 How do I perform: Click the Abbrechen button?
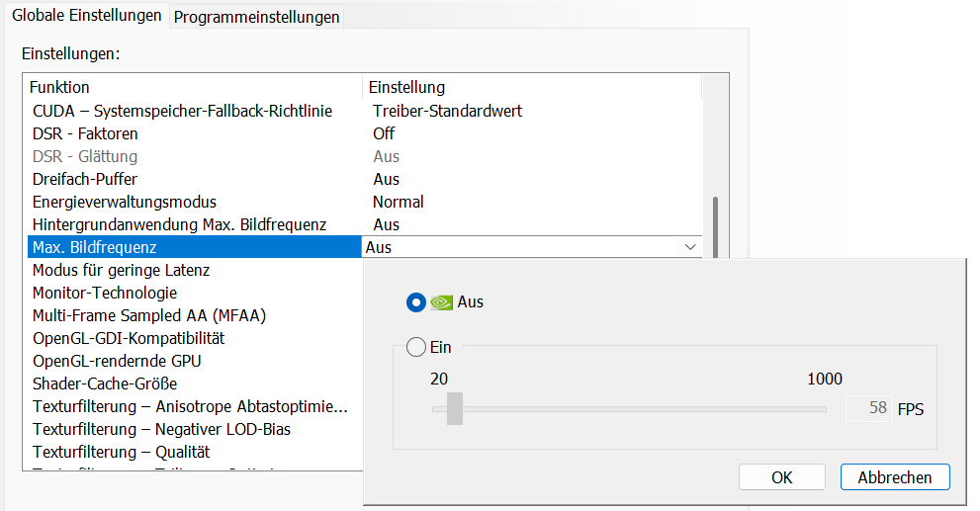(894, 477)
